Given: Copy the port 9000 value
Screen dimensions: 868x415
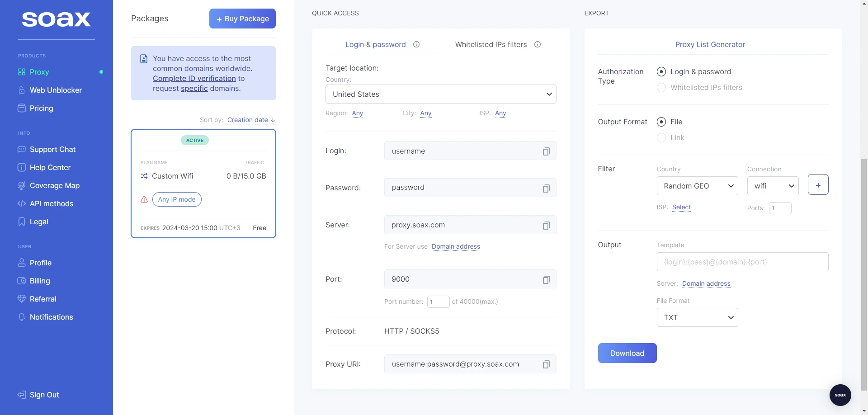Looking at the screenshot, I should pyautogui.click(x=546, y=280).
